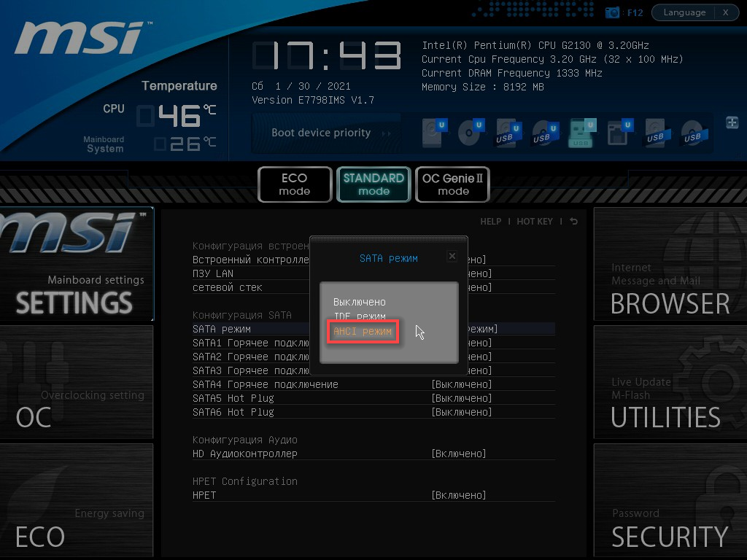Open the UTILITIES Live Update panel
Screen dimensions: 747x560
click(x=670, y=382)
